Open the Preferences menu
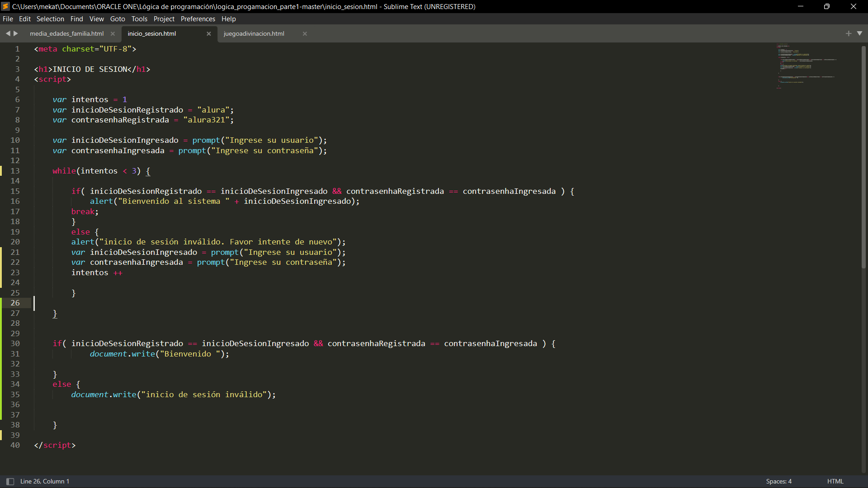This screenshot has width=868, height=488. click(x=198, y=19)
